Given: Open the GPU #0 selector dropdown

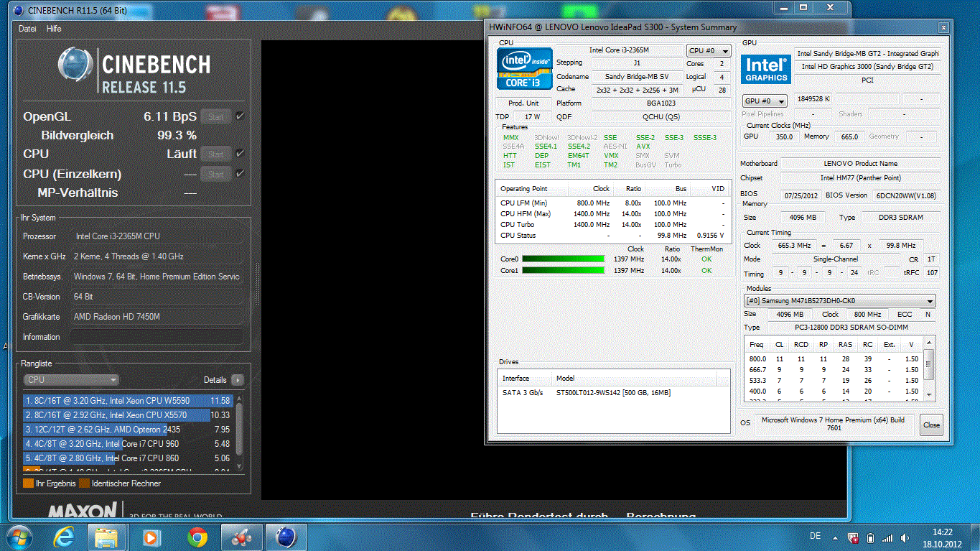Looking at the screenshot, I should pyautogui.click(x=764, y=101).
